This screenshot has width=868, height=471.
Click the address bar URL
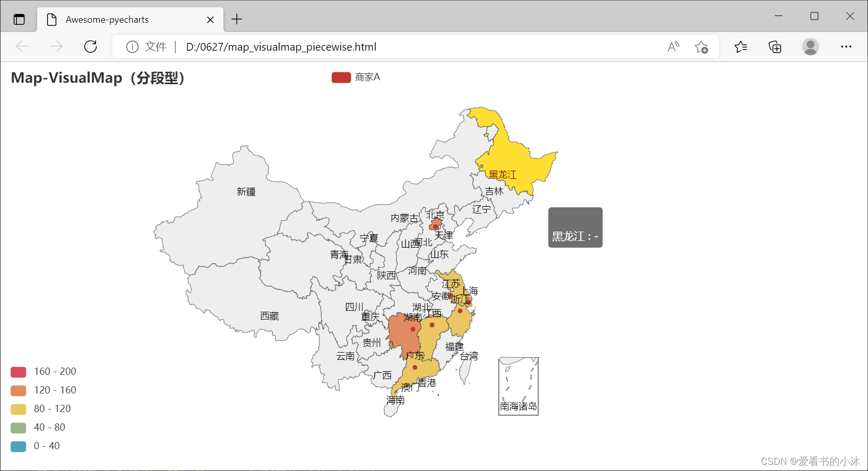coord(281,47)
